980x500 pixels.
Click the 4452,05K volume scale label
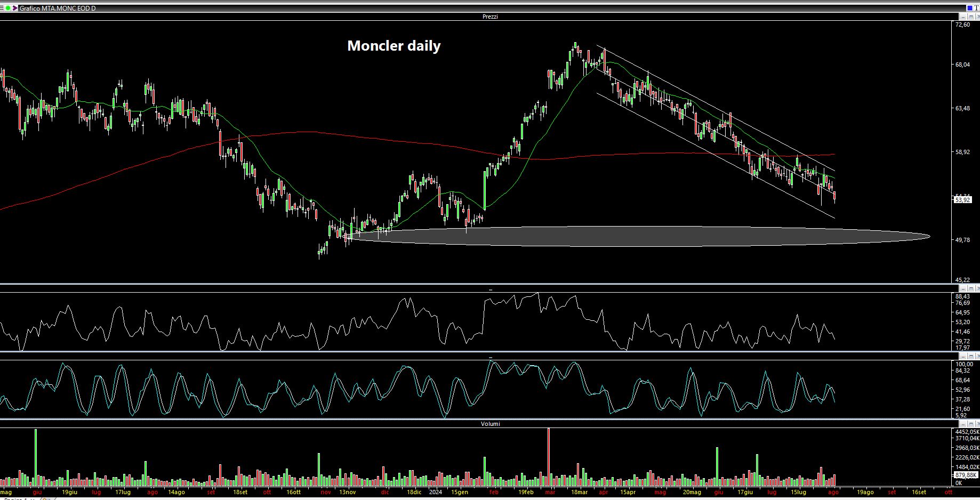coord(967,432)
